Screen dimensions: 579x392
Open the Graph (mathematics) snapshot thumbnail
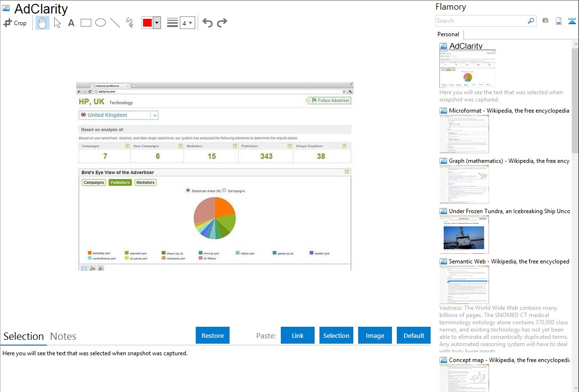(464, 184)
